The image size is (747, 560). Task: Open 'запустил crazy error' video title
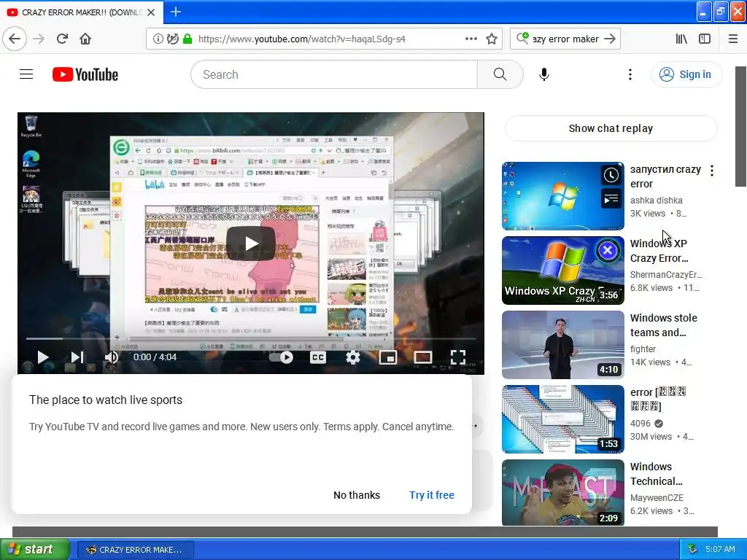[x=665, y=176]
